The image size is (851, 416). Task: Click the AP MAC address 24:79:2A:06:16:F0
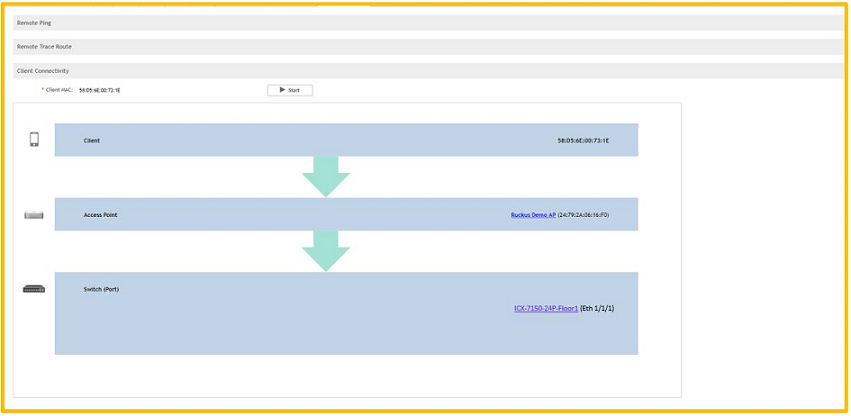583,215
